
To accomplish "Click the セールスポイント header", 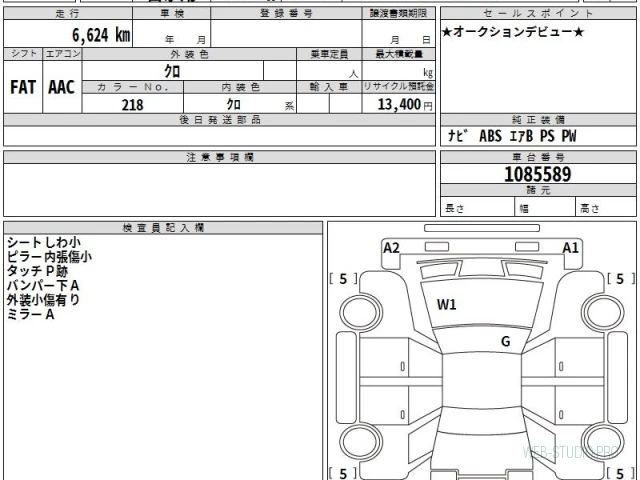I will pos(538,13).
